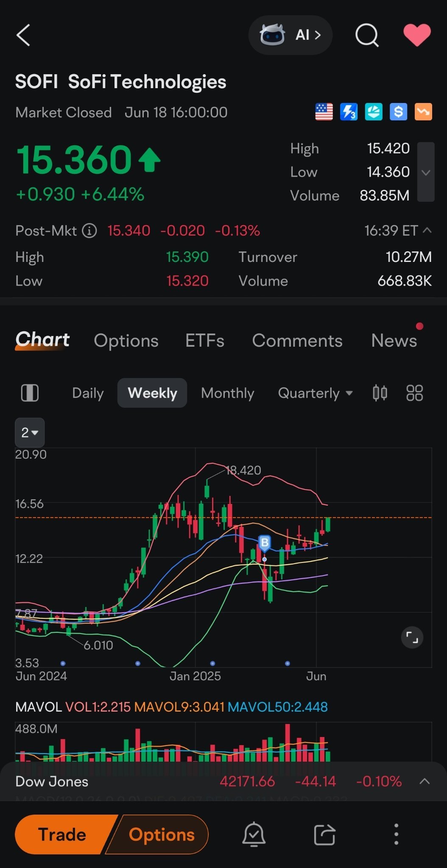The height and width of the screenshot is (868, 447).
Task: Collapse post-market panel next to 16:39 ET
Action: [x=427, y=230]
